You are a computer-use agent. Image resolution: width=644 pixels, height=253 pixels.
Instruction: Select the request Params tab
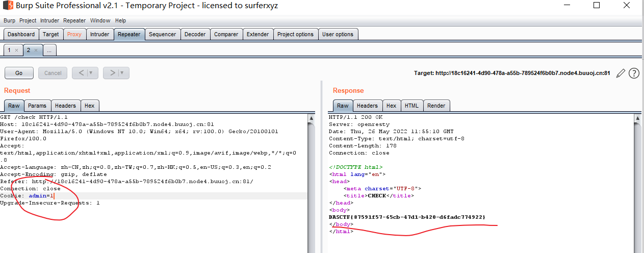(37, 106)
